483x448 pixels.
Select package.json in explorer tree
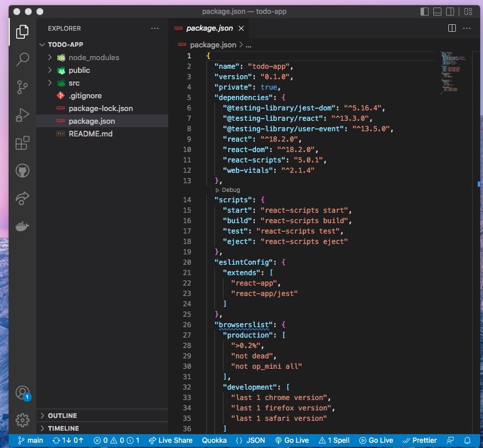pyautogui.click(x=102, y=121)
